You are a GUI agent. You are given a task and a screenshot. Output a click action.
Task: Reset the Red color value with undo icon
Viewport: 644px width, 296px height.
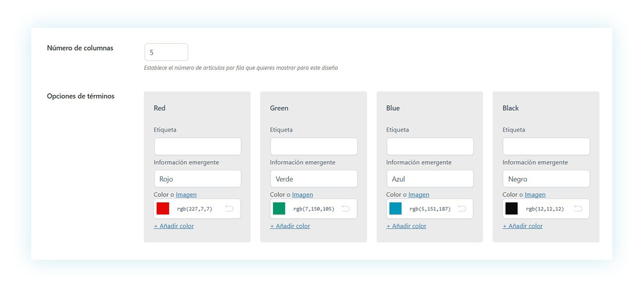(229, 209)
